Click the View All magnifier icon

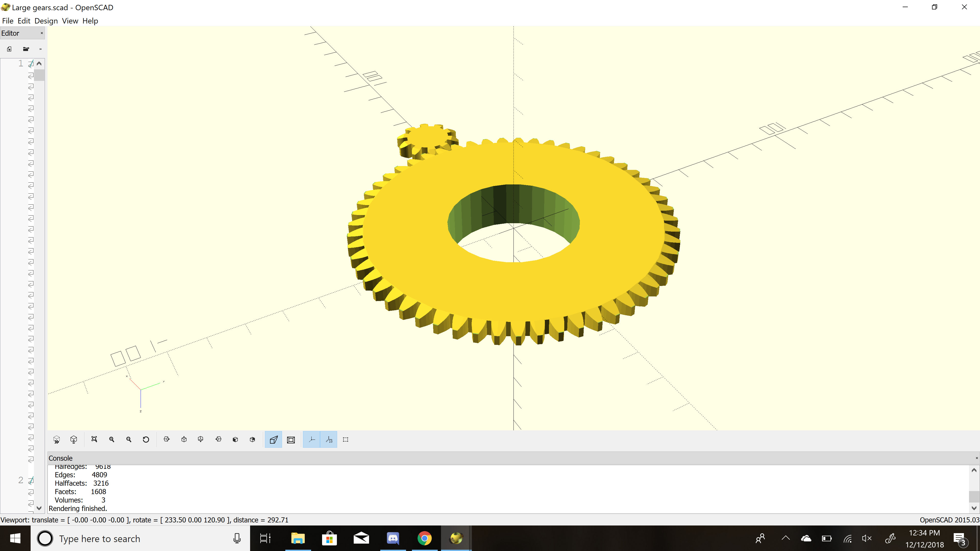click(x=94, y=440)
